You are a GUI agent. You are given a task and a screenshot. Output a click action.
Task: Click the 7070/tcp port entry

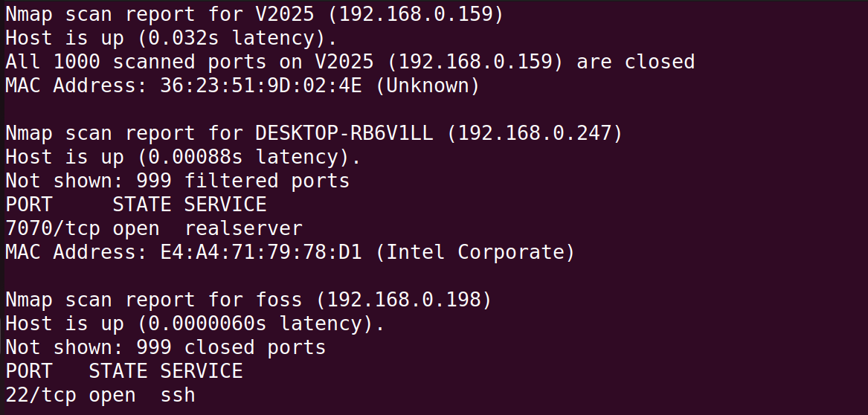click(54, 228)
